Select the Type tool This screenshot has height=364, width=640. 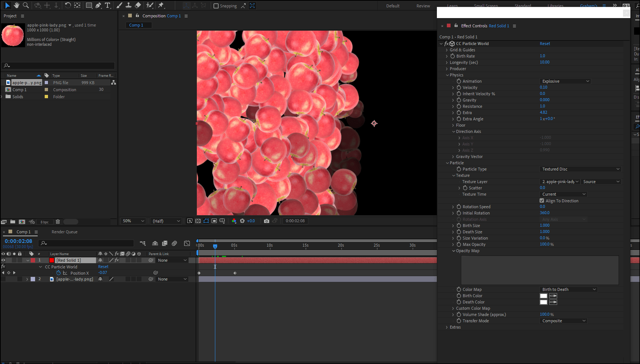(x=108, y=5)
